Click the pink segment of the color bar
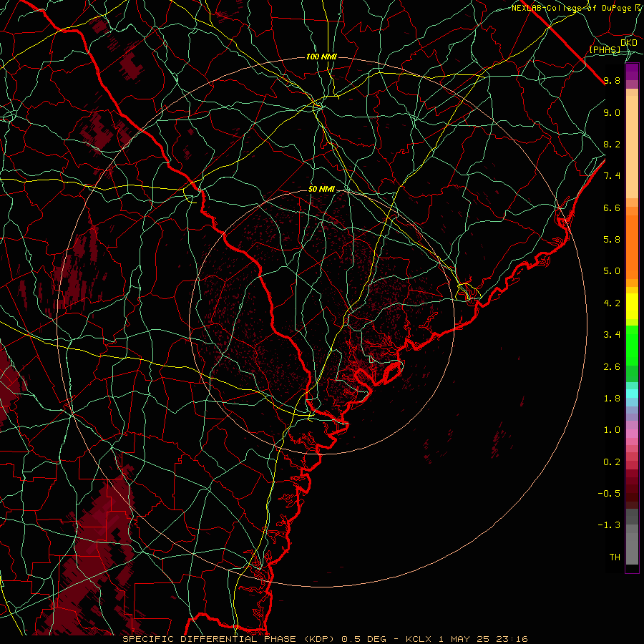 point(632,434)
